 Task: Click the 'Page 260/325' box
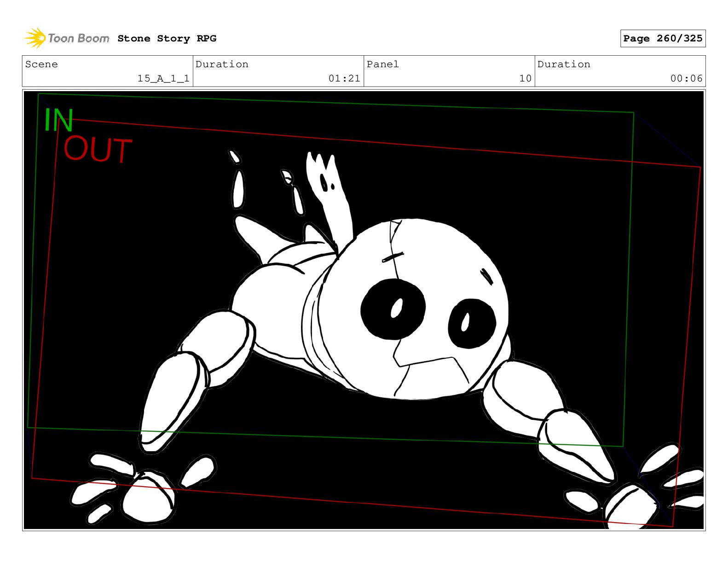(662, 39)
